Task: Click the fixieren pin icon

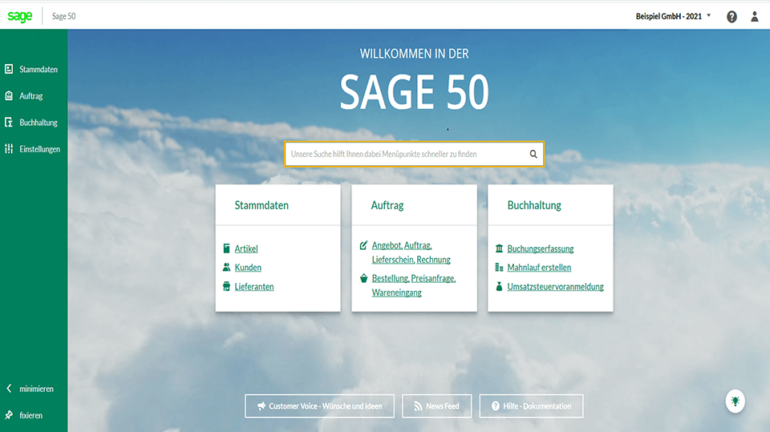Action: tap(9, 415)
